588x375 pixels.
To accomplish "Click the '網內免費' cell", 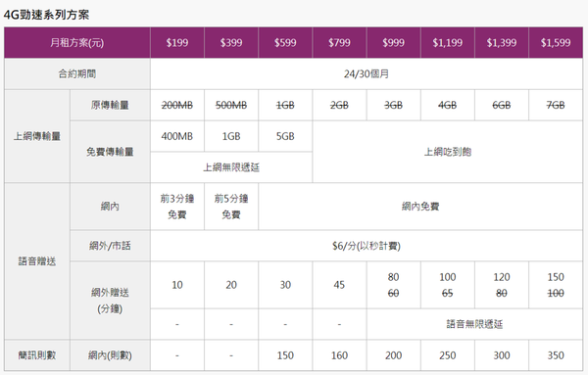I will [420, 207].
